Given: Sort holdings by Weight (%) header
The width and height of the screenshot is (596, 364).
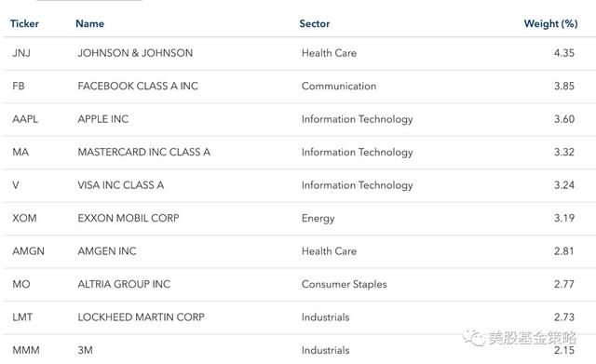Looking at the screenshot, I should pyautogui.click(x=550, y=23).
